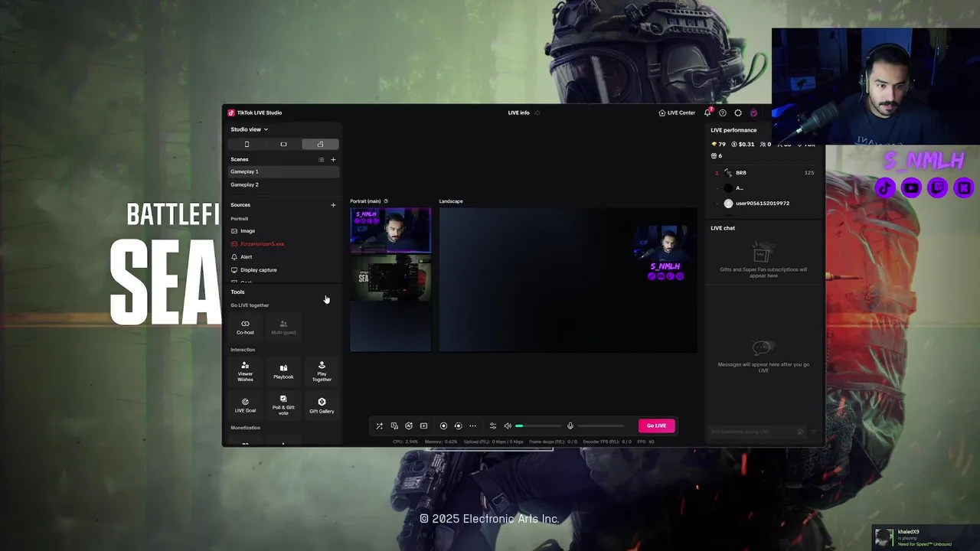The image size is (980, 551).
Task: Start recording with the record button
Action: click(443, 425)
